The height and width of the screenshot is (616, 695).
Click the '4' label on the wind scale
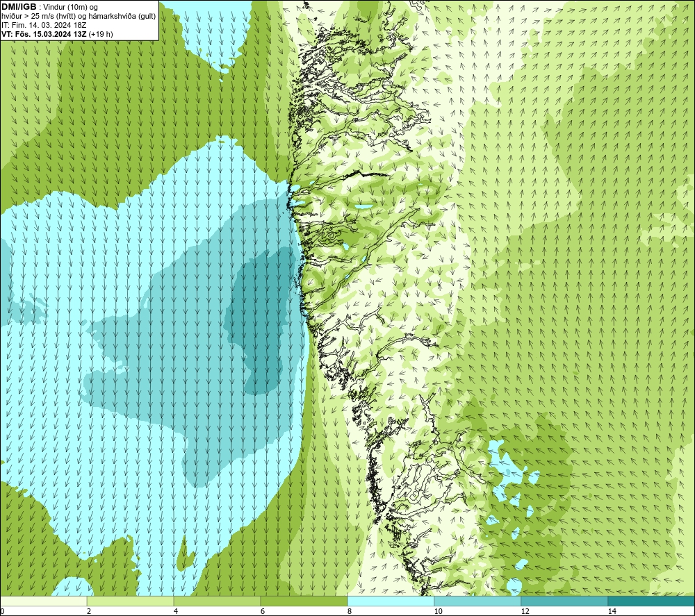tap(176, 611)
